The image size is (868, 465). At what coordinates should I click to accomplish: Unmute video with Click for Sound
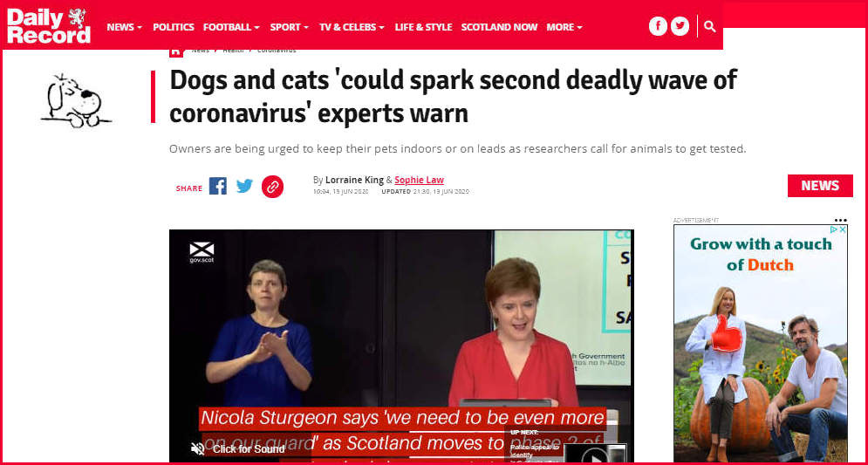click(x=237, y=448)
